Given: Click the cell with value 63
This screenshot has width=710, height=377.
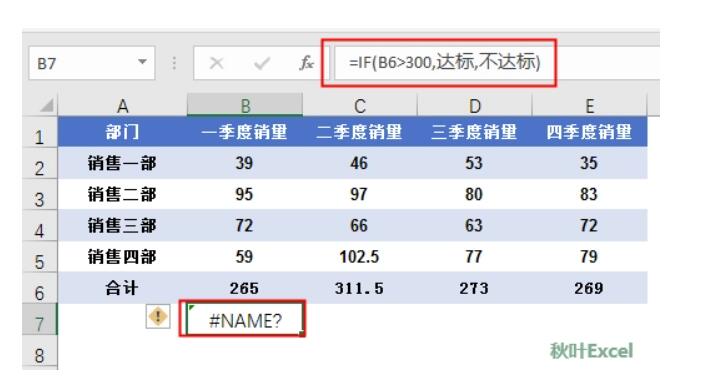Looking at the screenshot, I should pos(474,225).
